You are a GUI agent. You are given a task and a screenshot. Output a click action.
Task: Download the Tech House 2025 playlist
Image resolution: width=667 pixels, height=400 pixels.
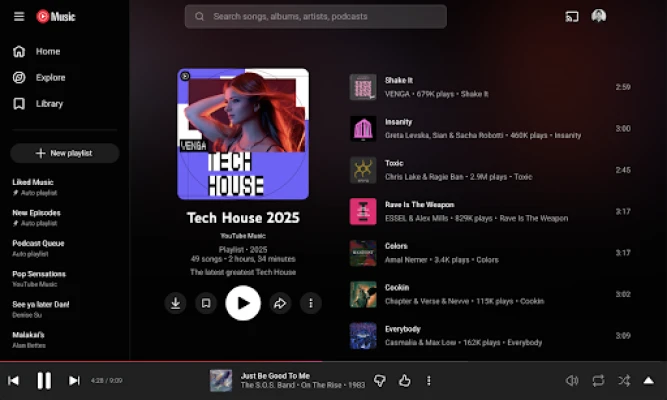176,303
